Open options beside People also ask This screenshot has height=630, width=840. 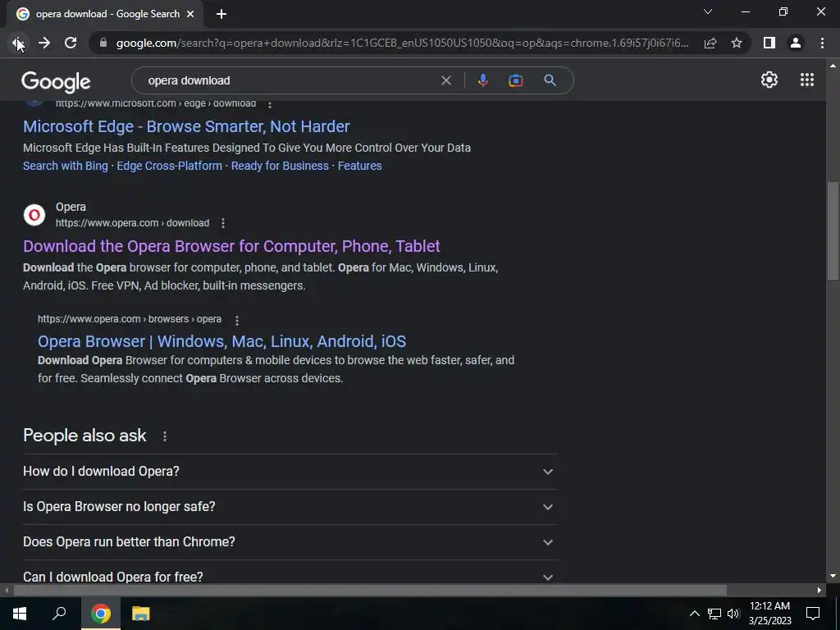click(164, 436)
